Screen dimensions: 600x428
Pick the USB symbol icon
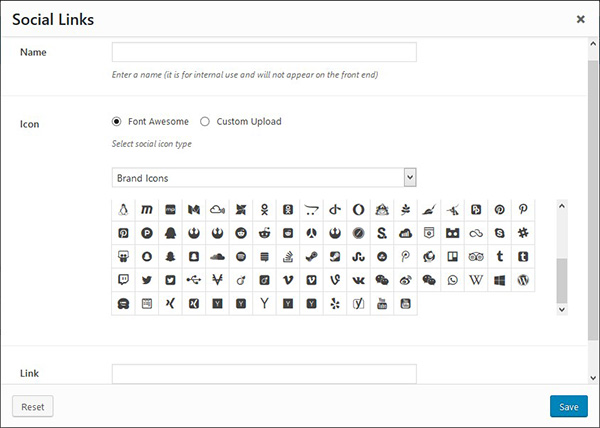click(194, 280)
